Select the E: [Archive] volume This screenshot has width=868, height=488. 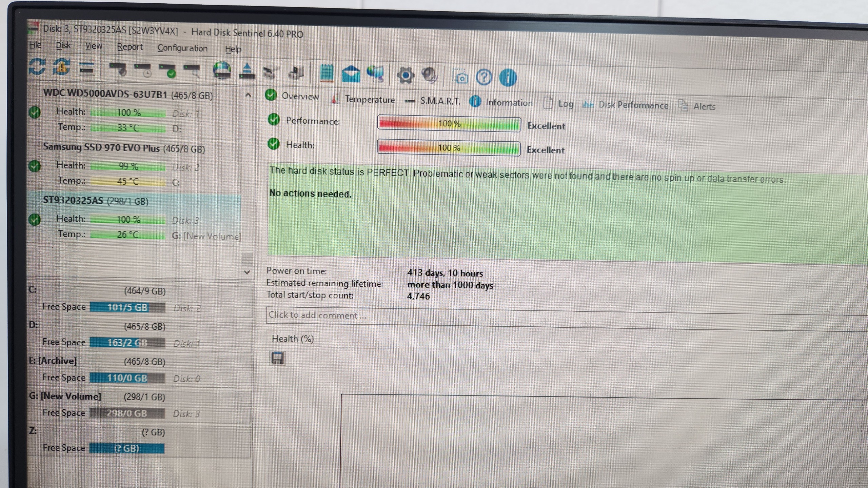[x=140, y=369]
